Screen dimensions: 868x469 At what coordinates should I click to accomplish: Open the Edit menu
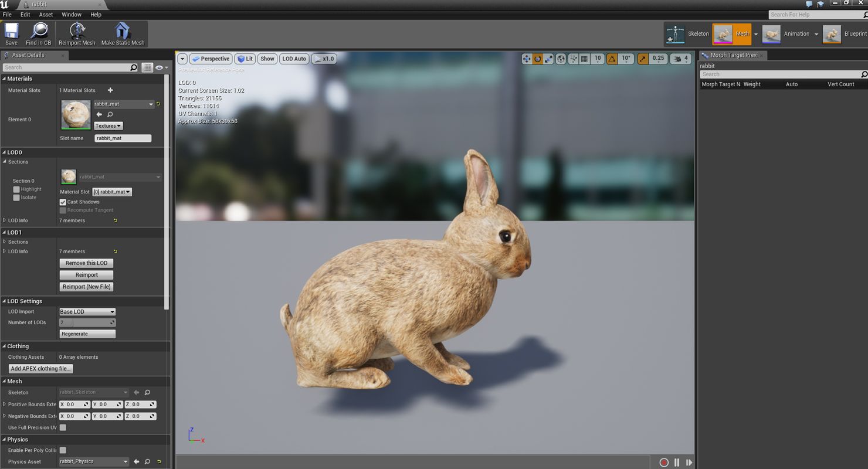point(25,15)
